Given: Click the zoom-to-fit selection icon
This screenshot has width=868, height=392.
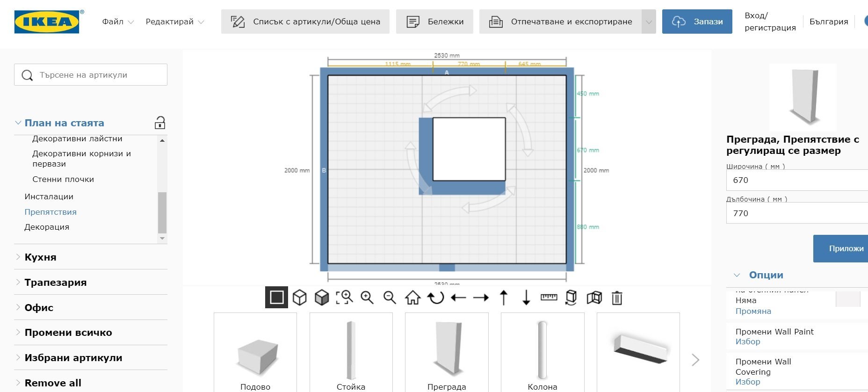Looking at the screenshot, I should click(345, 298).
